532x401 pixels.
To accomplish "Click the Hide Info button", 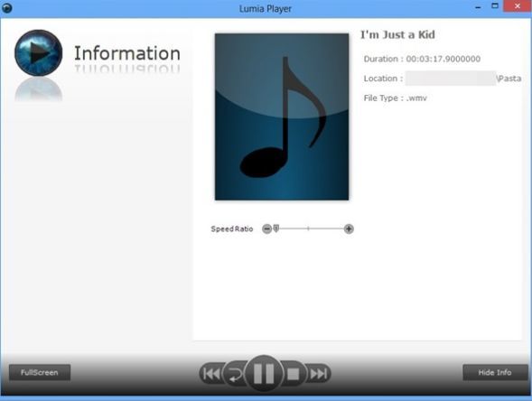I will pyautogui.click(x=495, y=372).
